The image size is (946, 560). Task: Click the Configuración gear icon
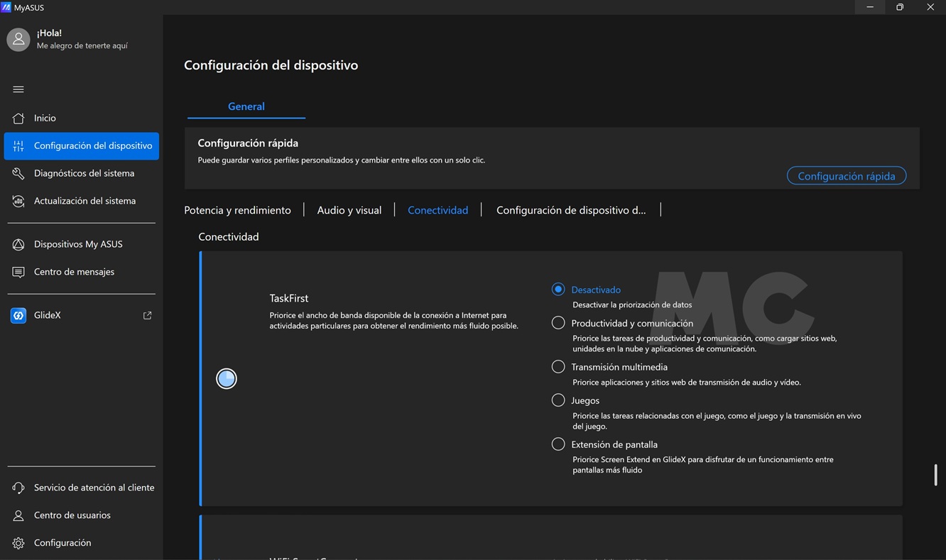[x=18, y=543]
